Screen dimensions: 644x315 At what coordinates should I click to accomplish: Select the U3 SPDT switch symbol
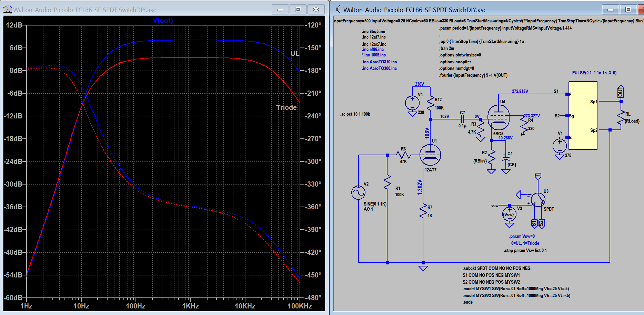(538, 200)
